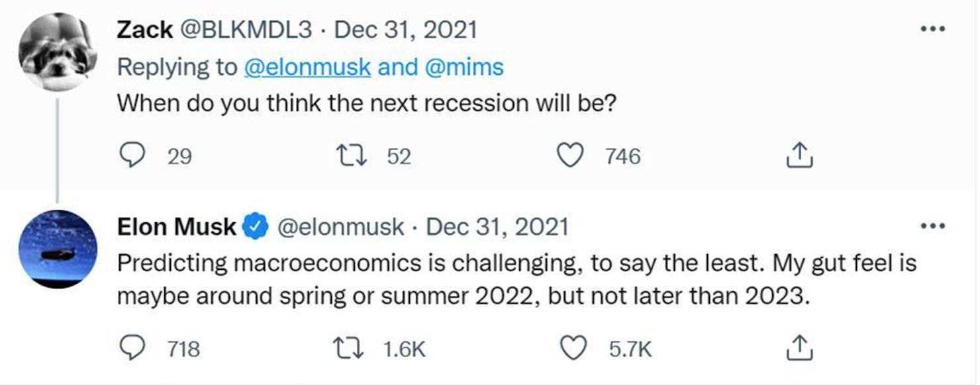Click Elon Musk's display name
Viewport: 980px width, 385px height.
[176, 227]
